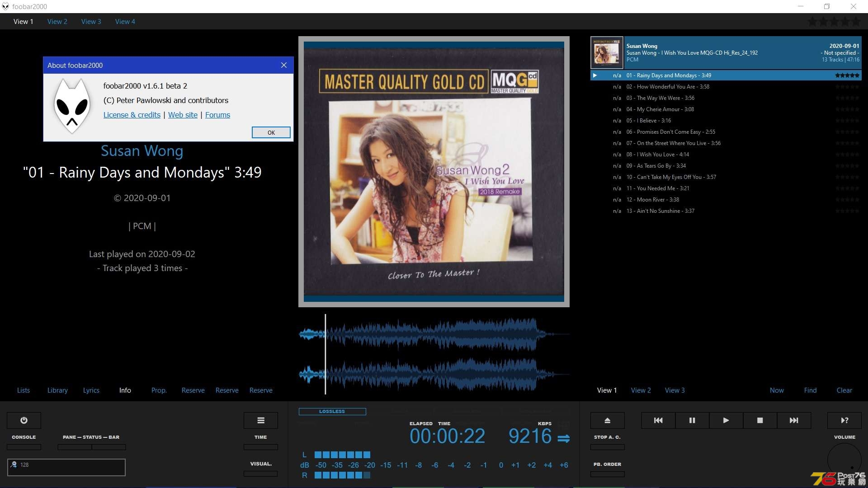Set rating with the top-right stars

tap(834, 21)
